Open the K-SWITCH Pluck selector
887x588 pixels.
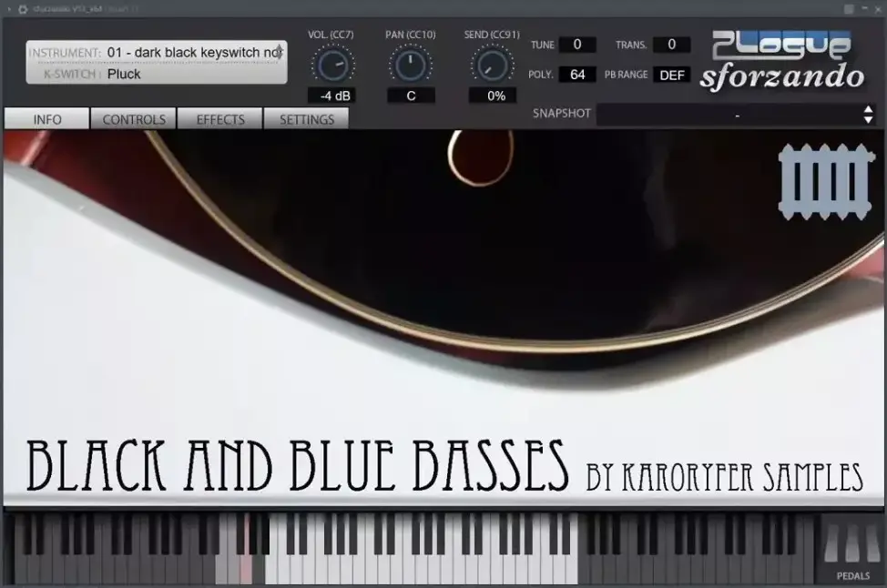156,74
